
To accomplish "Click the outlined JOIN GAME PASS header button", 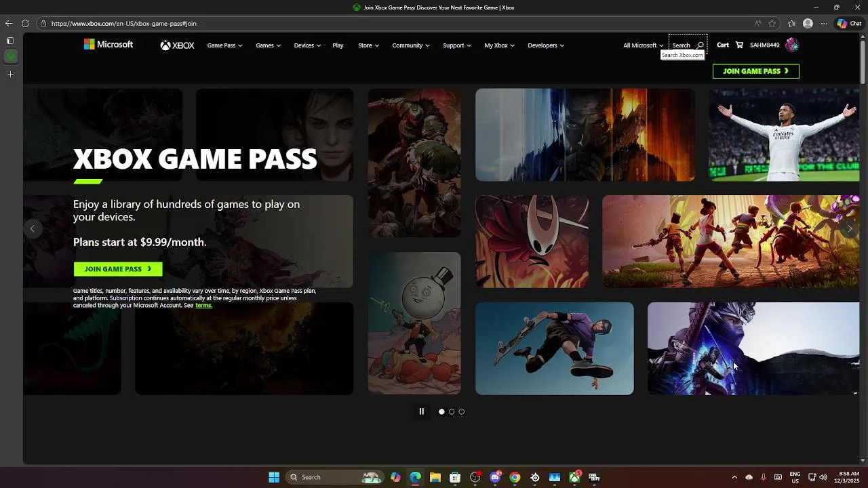I will (x=756, y=71).
